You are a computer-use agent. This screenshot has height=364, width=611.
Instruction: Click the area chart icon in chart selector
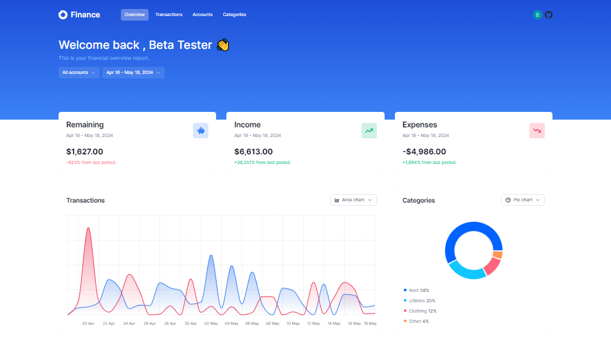pos(336,200)
